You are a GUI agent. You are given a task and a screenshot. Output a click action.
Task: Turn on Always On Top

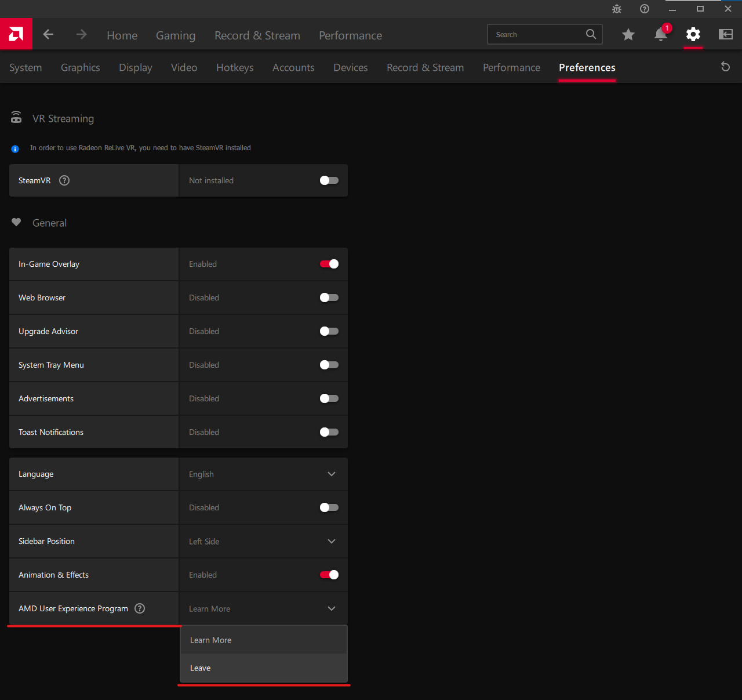tap(329, 507)
